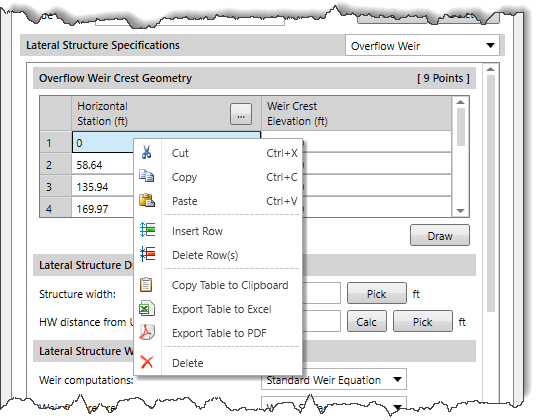This screenshot has width=540, height=420.
Task: Choose Copy from the context menu
Action: pos(218,177)
